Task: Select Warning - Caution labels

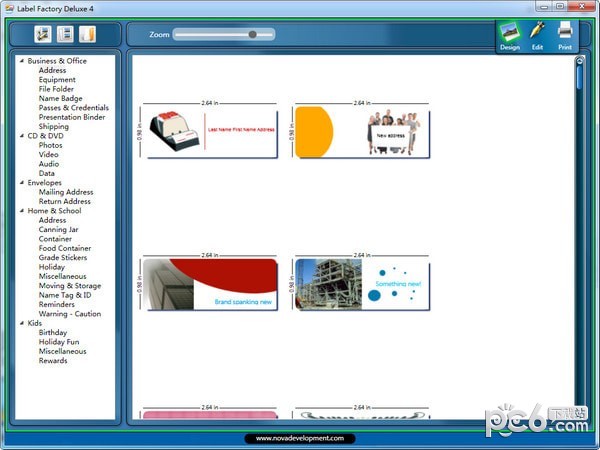Action: click(70, 314)
